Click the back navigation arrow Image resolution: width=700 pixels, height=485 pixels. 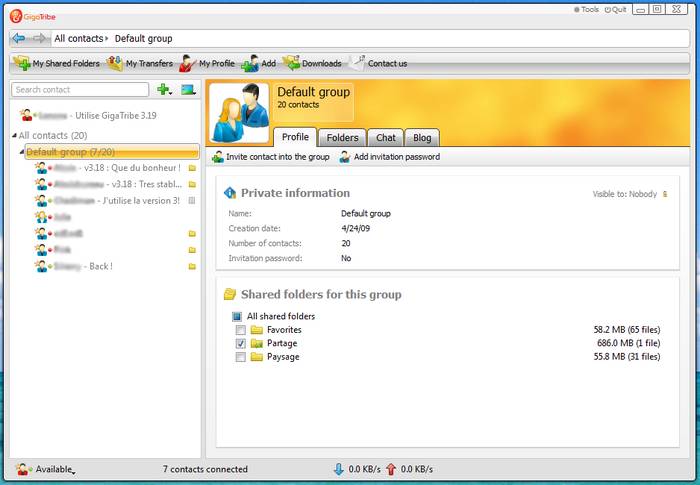pos(18,38)
